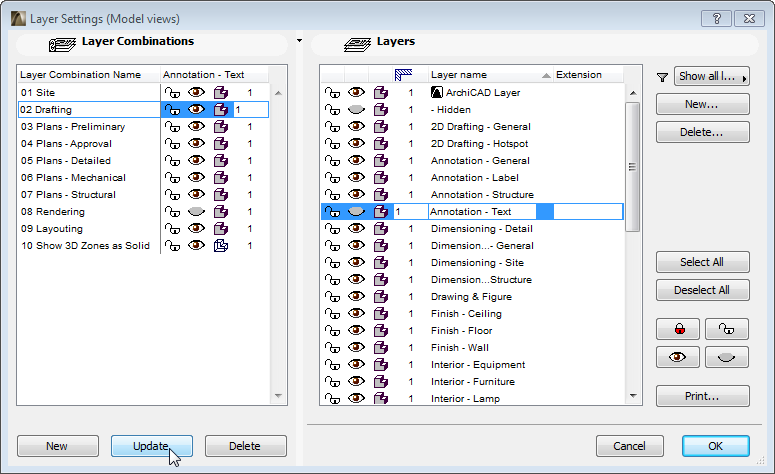Click the Print... button
The width and height of the screenshot is (775, 474).
[702, 396]
